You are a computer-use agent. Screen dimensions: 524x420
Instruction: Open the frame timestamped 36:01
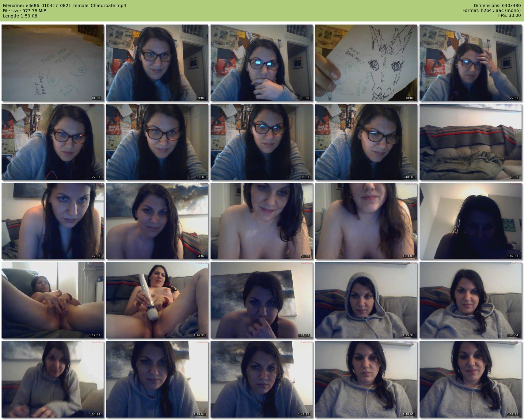pos(261,142)
